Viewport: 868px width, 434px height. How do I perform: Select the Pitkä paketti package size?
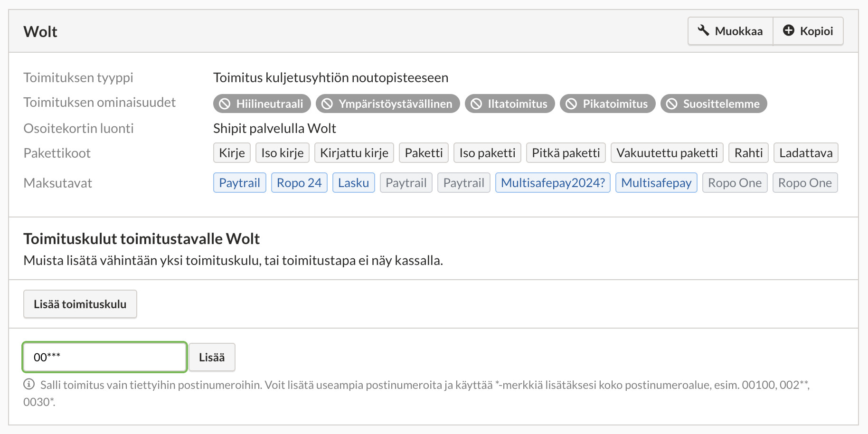566,153
